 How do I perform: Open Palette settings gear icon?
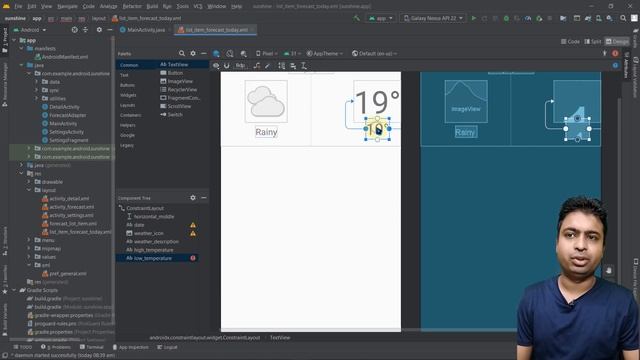193,53
